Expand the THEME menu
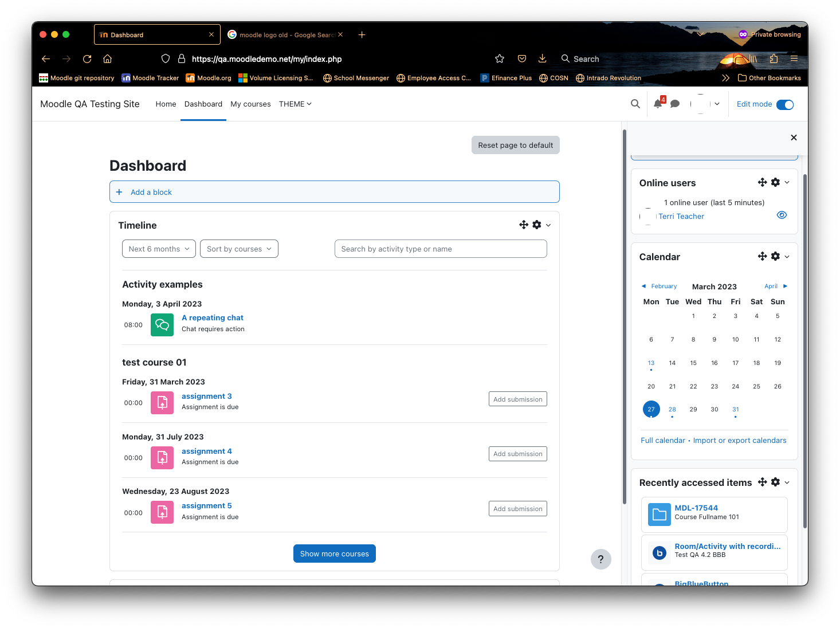The image size is (840, 628). coord(295,104)
